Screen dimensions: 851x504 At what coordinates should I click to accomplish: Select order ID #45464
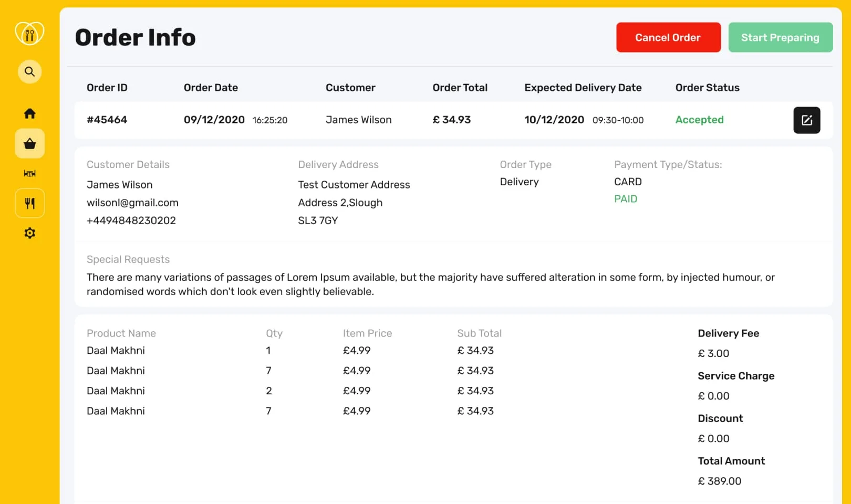[x=107, y=120]
